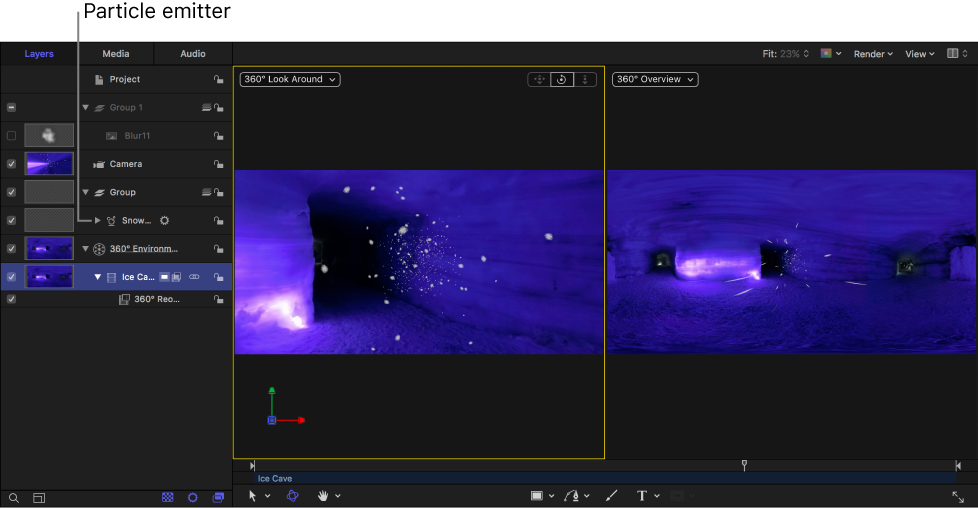
Task: Open the 360° Look Around viewport menu
Action: 290,79
